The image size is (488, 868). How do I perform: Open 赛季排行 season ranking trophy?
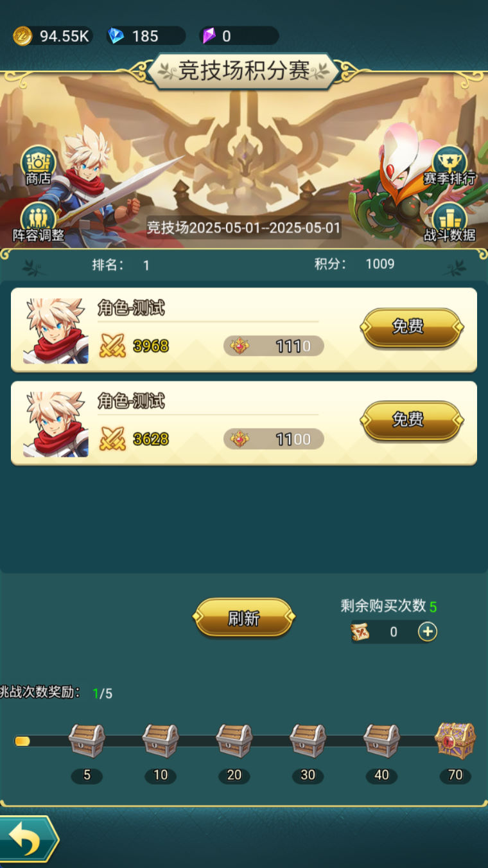(449, 165)
